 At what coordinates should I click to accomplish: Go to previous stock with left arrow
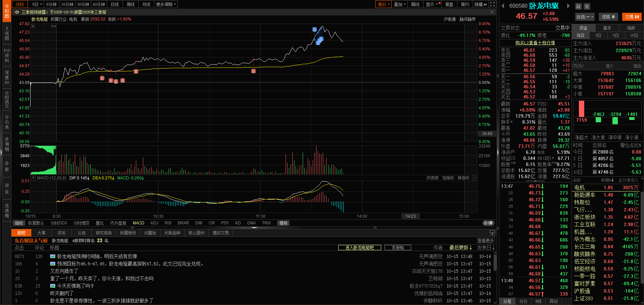point(503,6)
